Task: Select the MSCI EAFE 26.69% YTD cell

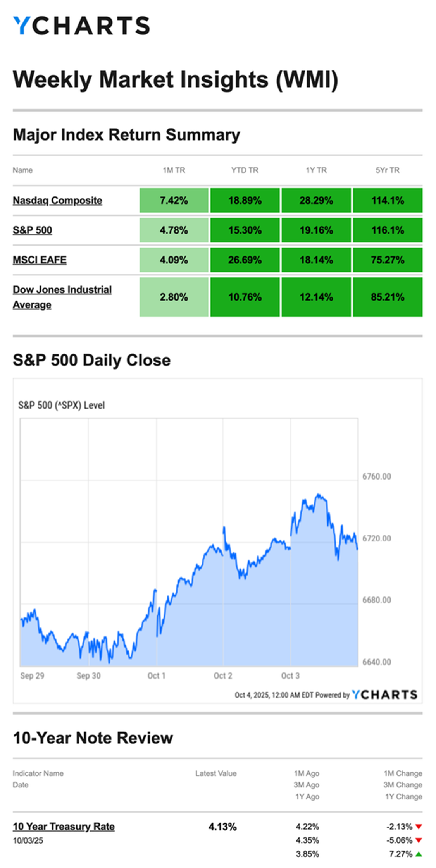Action: click(245, 260)
